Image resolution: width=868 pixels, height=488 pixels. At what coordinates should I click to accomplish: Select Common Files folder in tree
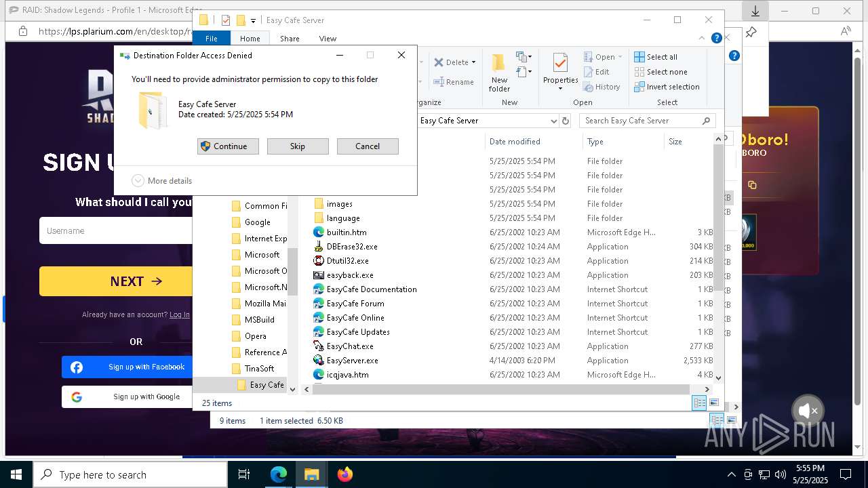pos(259,206)
